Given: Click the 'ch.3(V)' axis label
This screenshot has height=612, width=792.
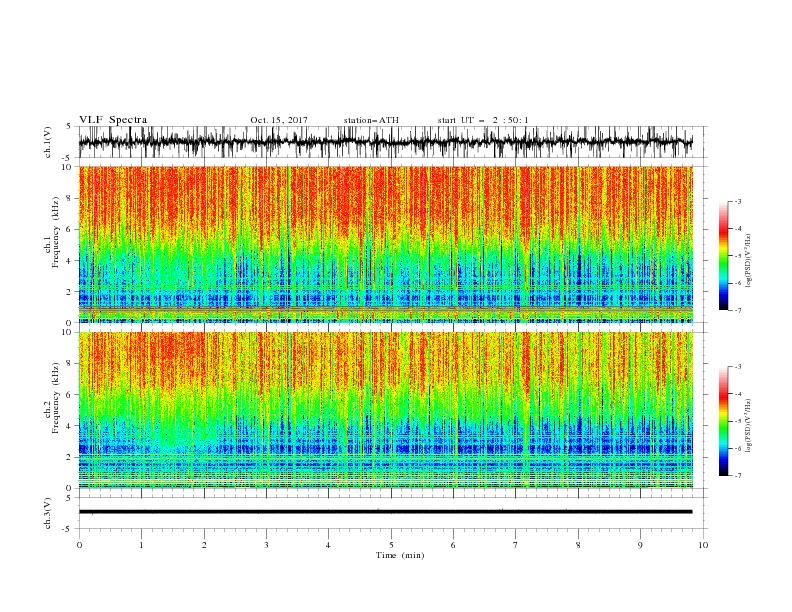Looking at the screenshot, I should tap(48, 513).
